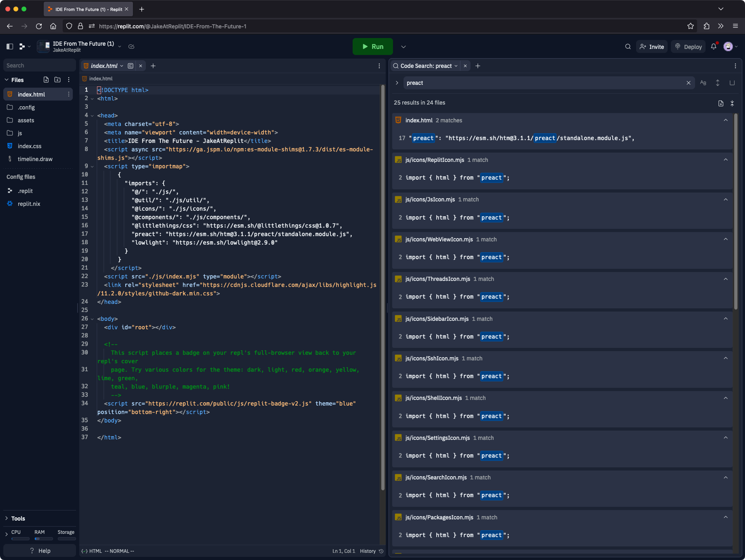Bookmark this page with star icon
745x560 pixels.
click(690, 26)
